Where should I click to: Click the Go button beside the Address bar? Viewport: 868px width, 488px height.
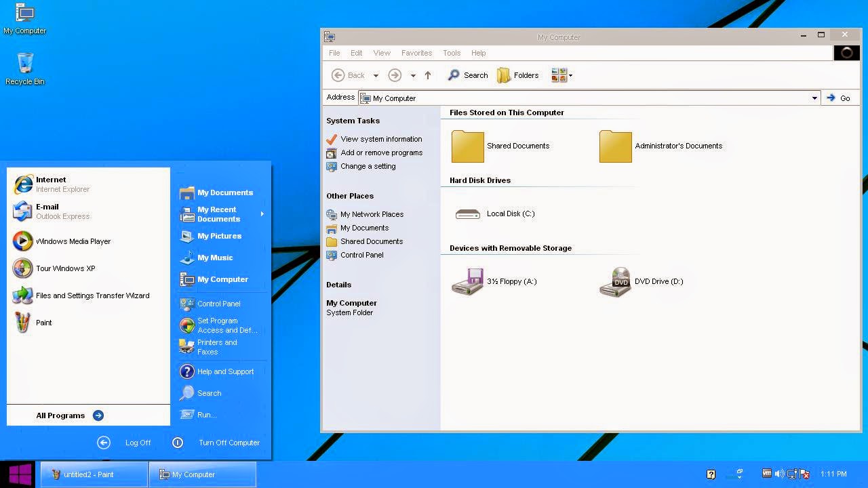(x=838, y=98)
